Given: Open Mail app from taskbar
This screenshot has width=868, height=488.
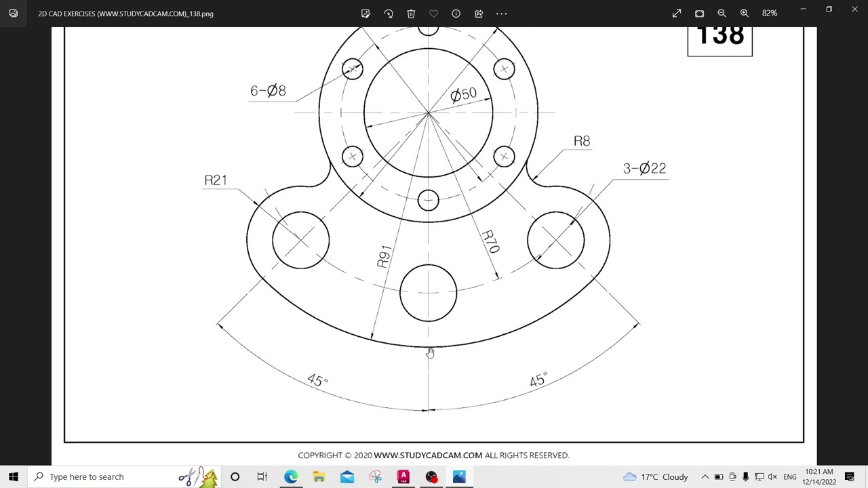Looking at the screenshot, I should 347,476.
